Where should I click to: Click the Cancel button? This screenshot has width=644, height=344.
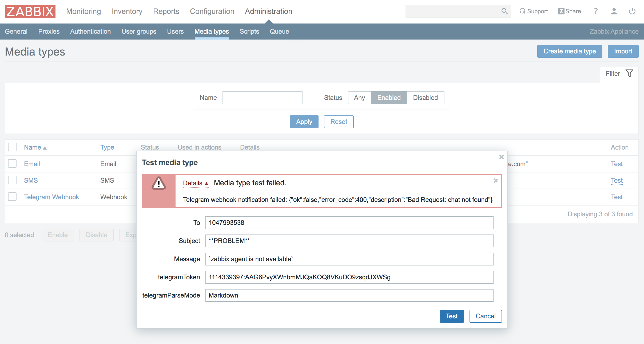[485, 316]
